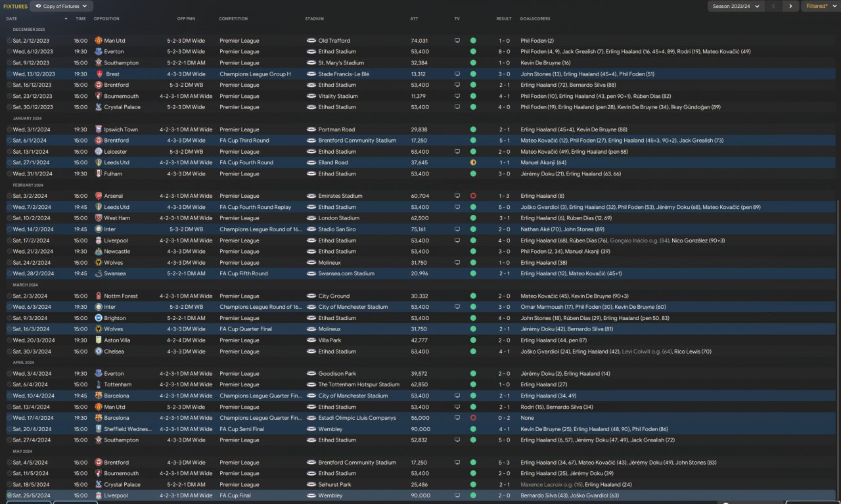Open the Filtered dropdown
The width and height of the screenshot is (841, 504).
(x=820, y=6)
